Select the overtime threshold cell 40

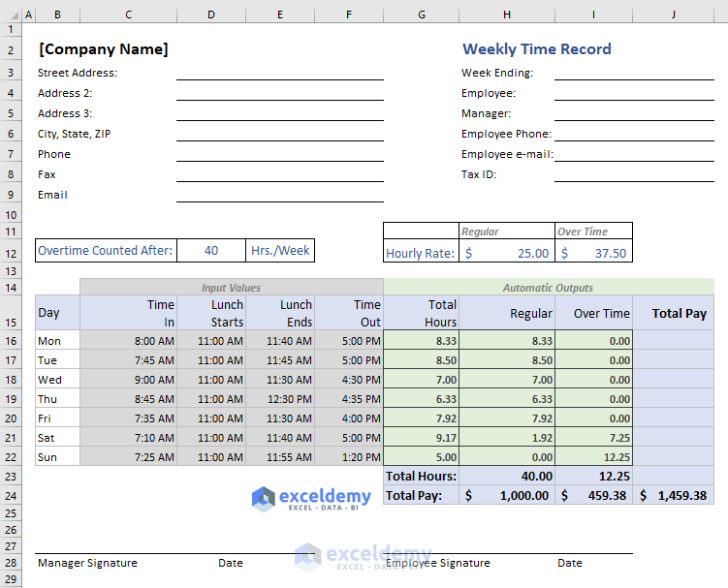click(211, 251)
